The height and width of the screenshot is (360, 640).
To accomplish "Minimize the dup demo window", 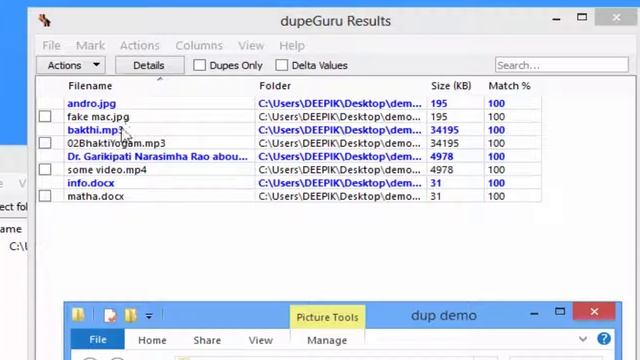I will click(534, 314).
